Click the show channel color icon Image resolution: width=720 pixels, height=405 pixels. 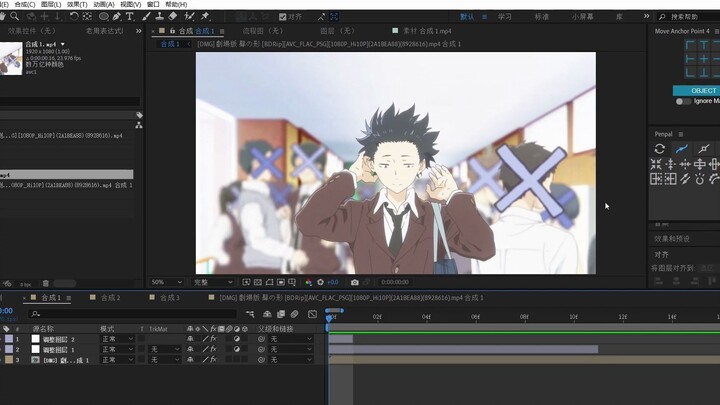click(309, 282)
